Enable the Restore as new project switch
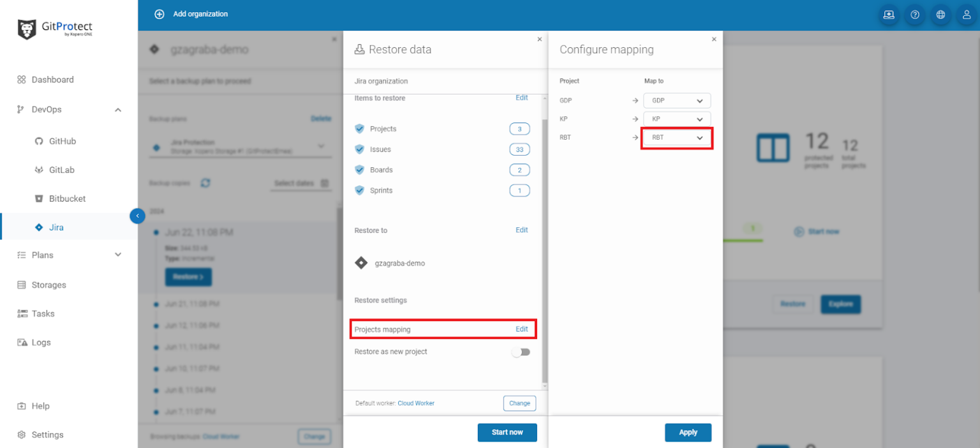The image size is (980, 448). [521, 352]
